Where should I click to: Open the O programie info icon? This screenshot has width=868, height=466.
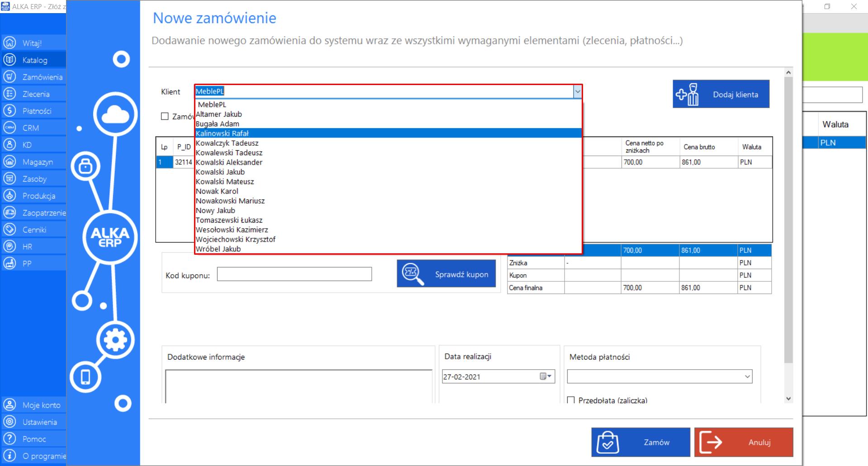pos(9,456)
